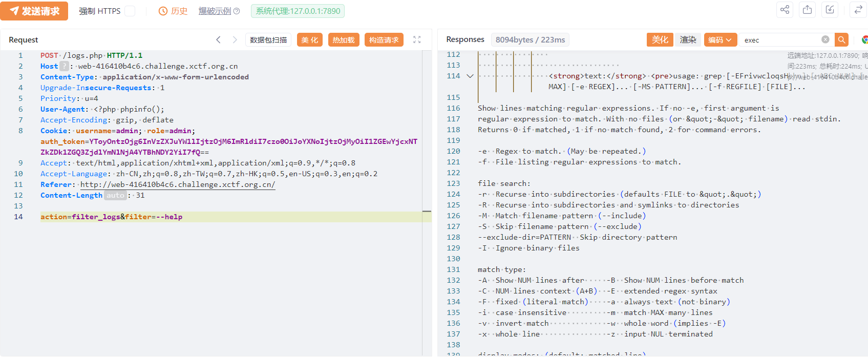Click line number 14 in request gutter
The width and height of the screenshot is (868, 357).
[18, 217]
